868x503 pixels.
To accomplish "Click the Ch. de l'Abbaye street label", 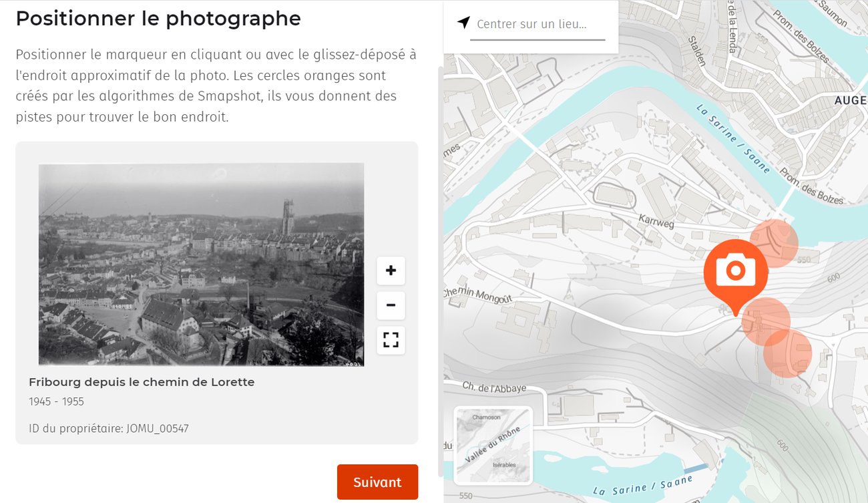I will [x=494, y=387].
